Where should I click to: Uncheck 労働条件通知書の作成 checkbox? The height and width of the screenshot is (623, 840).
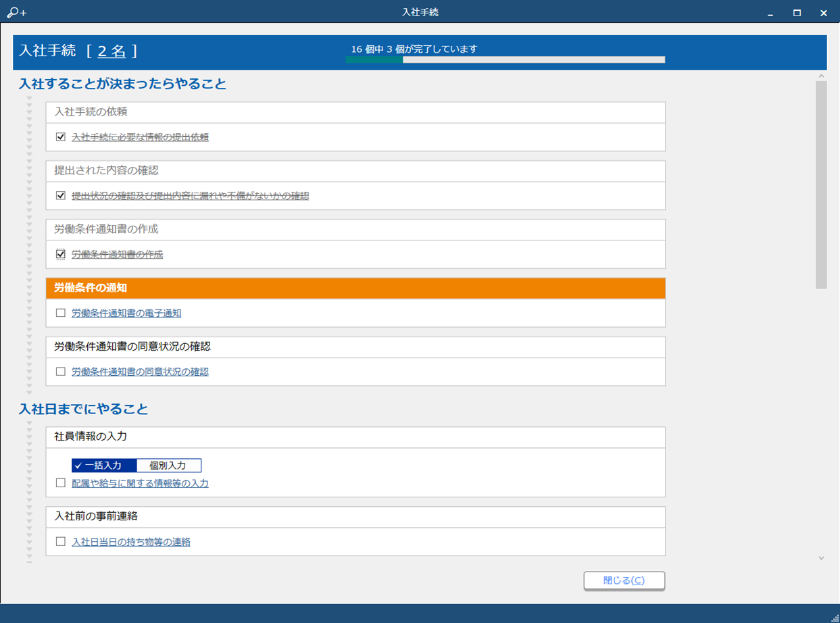61,255
